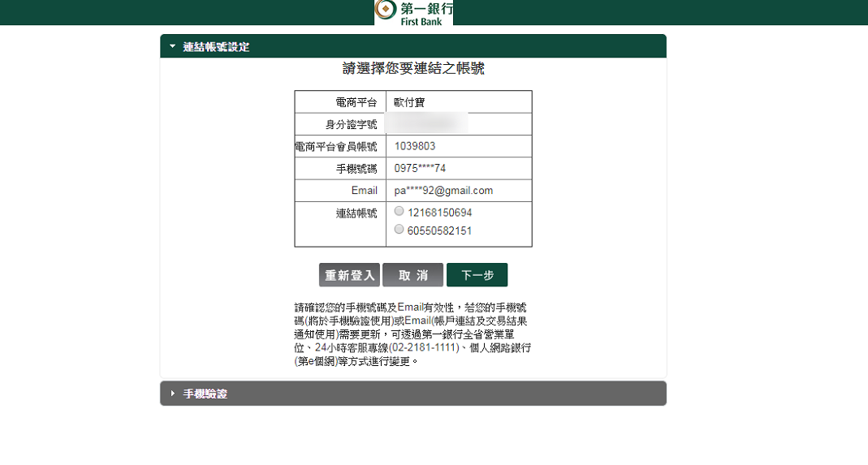Click the 電商平台會員帳號 label
Screen dimensions: 868x465
(x=335, y=147)
